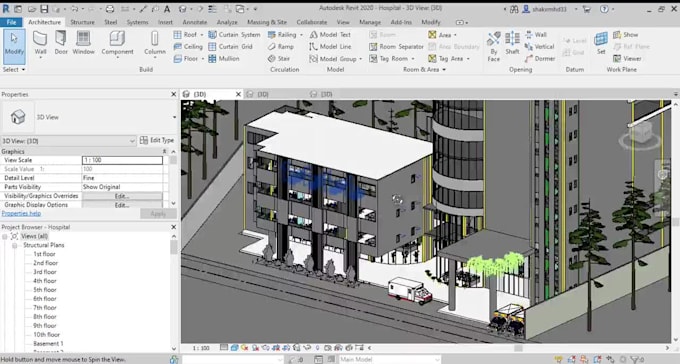Switch to the Structure ribbon tab

point(82,22)
